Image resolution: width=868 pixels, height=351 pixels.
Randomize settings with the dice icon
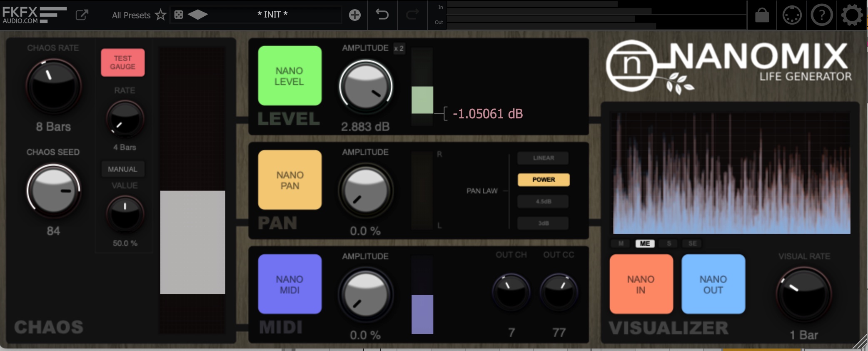point(179,15)
